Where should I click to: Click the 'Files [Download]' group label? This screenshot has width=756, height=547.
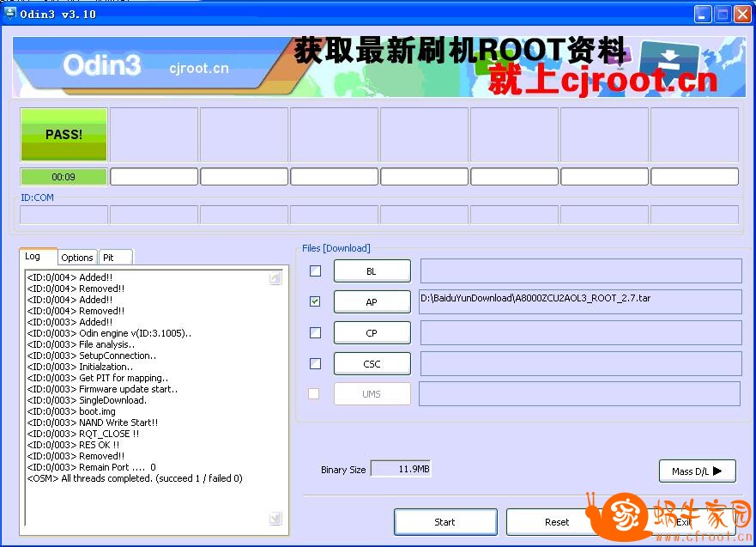click(x=336, y=248)
